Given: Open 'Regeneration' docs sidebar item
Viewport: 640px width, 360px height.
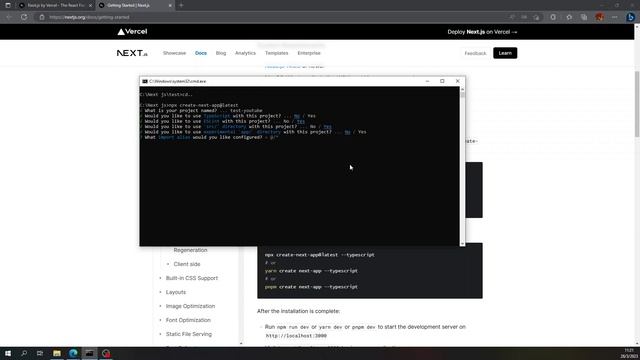Looking at the screenshot, I should click(190, 250).
